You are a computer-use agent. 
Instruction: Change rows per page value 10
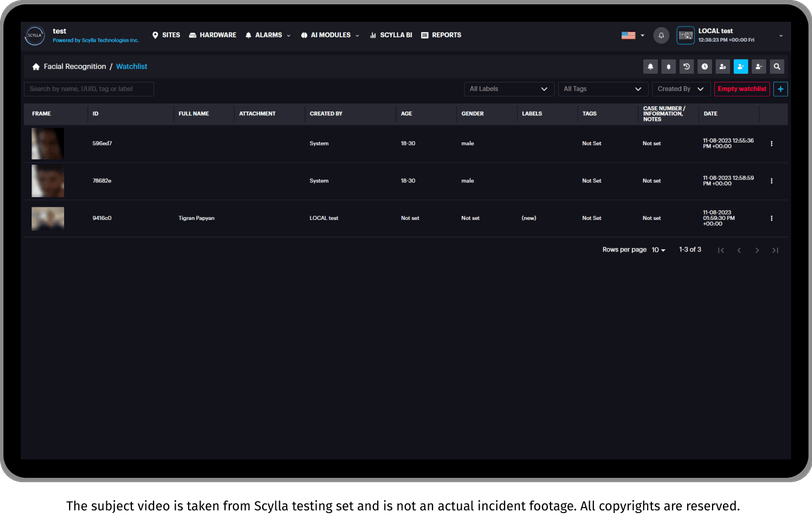click(658, 250)
